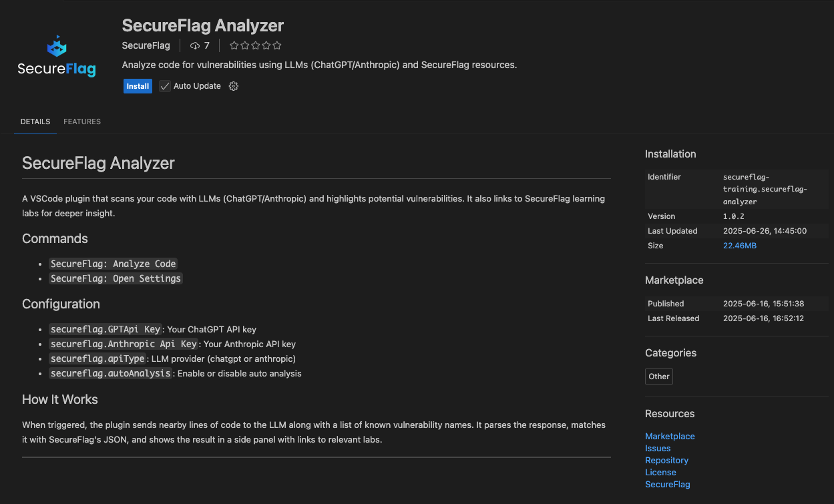Install the SecureFlag Analyzer extension
This screenshot has width=834, height=504.
point(138,86)
